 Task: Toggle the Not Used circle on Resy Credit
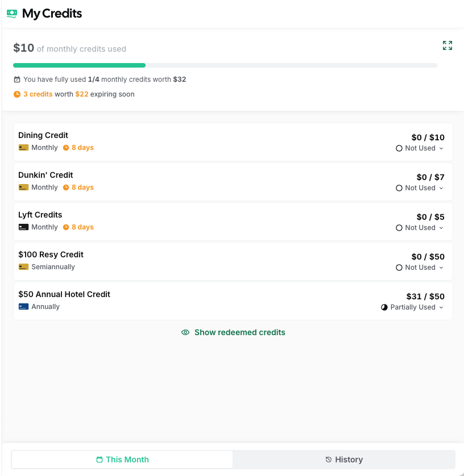tap(399, 267)
